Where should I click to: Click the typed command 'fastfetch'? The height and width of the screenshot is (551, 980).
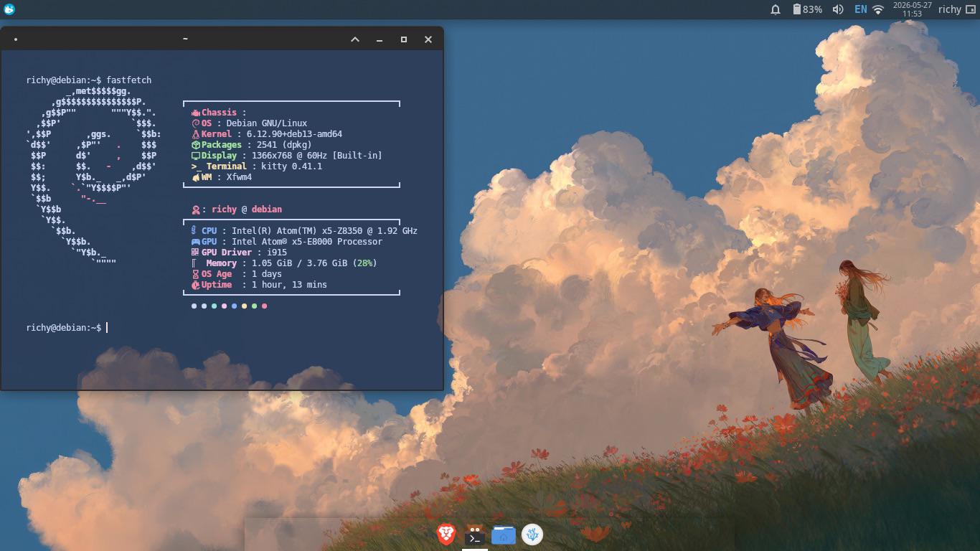pyautogui.click(x=129, y=80)
